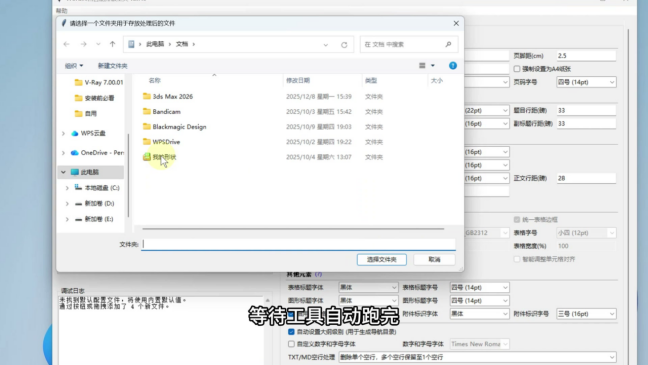Sort by the 修改日期 column header
The width and height of the screenshot is (648, 365).
coord(298,81)
